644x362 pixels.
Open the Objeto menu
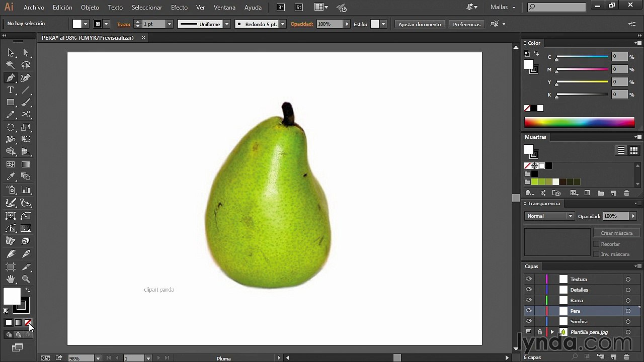[90, 8]
